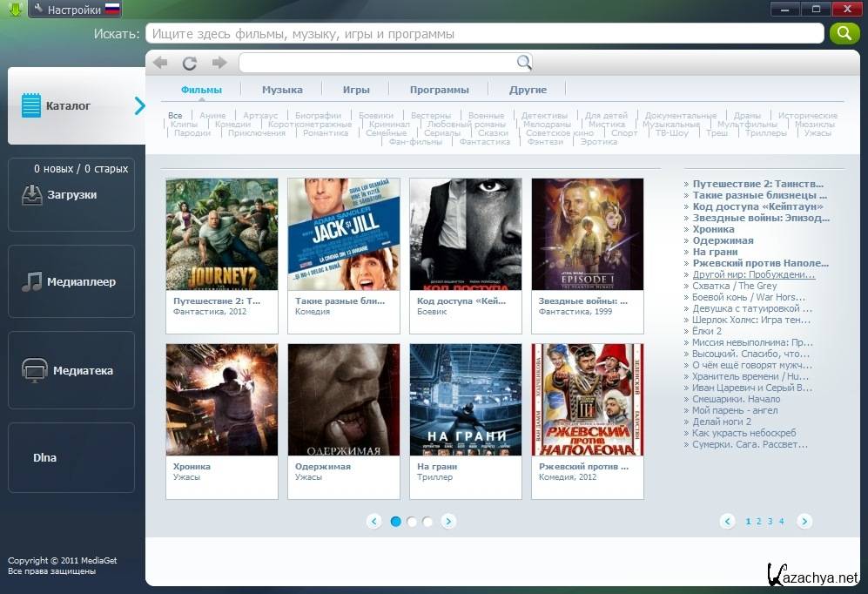Click the browser back arrow
The width and height of the screenshot is (868, 594).
(x=160, y=63)
